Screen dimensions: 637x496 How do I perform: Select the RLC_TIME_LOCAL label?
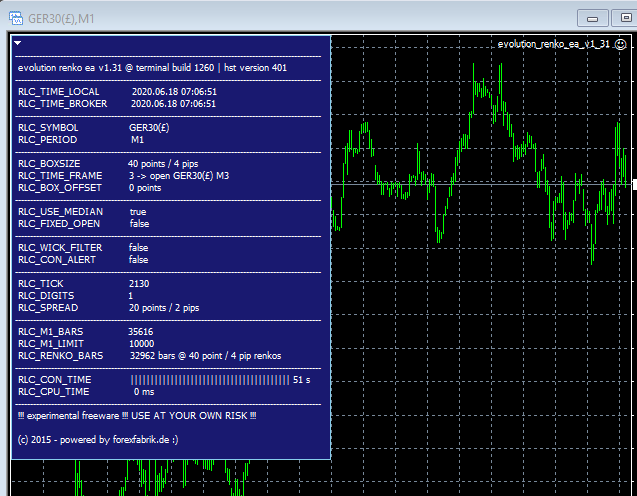[58, 92]
